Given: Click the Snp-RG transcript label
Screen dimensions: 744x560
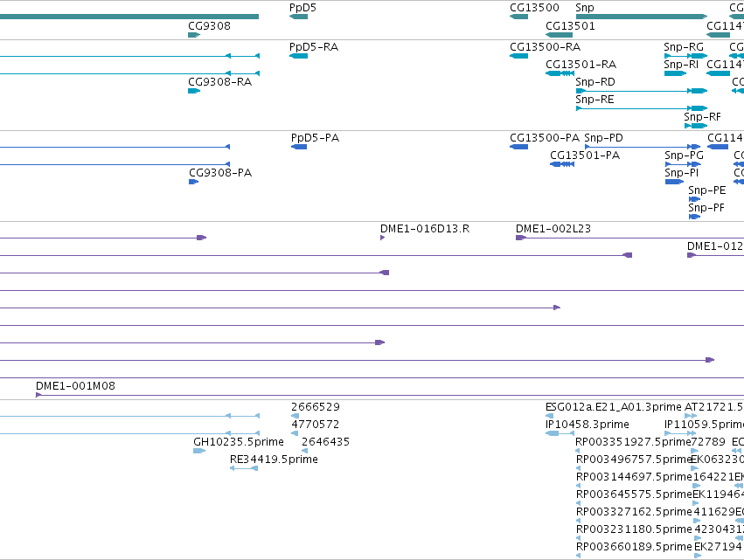Looking at the screenshot, I should (x=684, y=47).
